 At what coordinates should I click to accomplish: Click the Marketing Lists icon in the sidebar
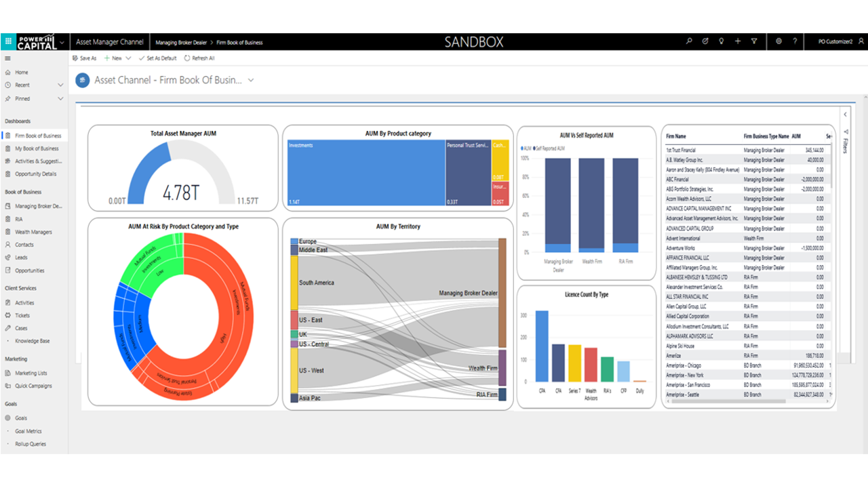click(x=7, y=373)
